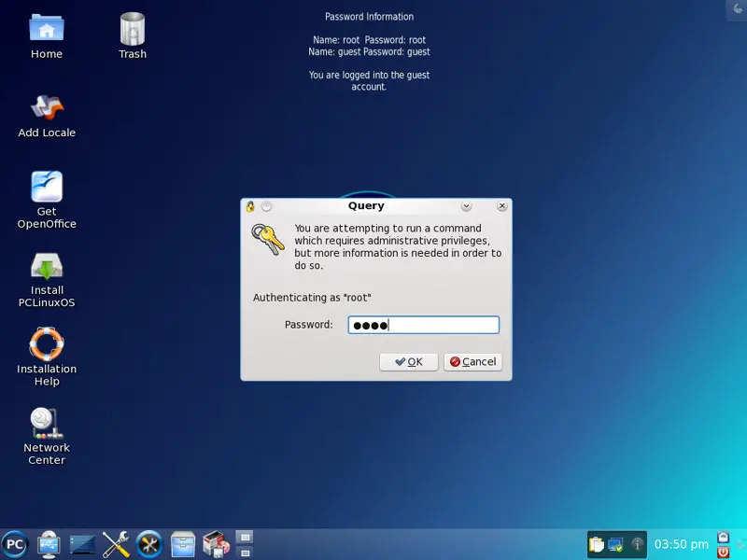
Task: Close the Query dialog
Action: click(x=501, y=206)
